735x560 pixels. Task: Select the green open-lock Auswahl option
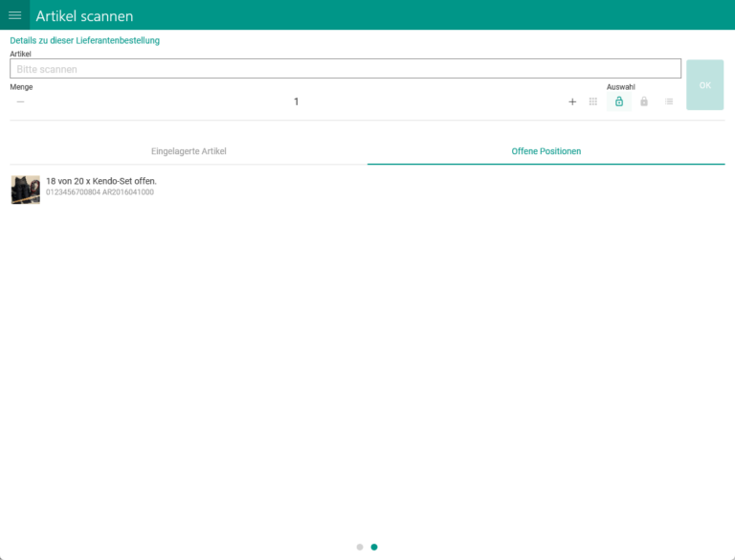619,101
